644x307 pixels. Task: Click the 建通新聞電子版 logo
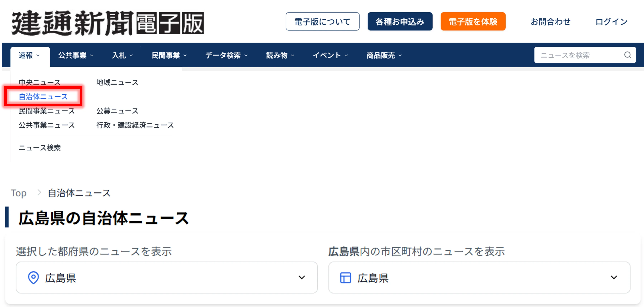point(108,23)
